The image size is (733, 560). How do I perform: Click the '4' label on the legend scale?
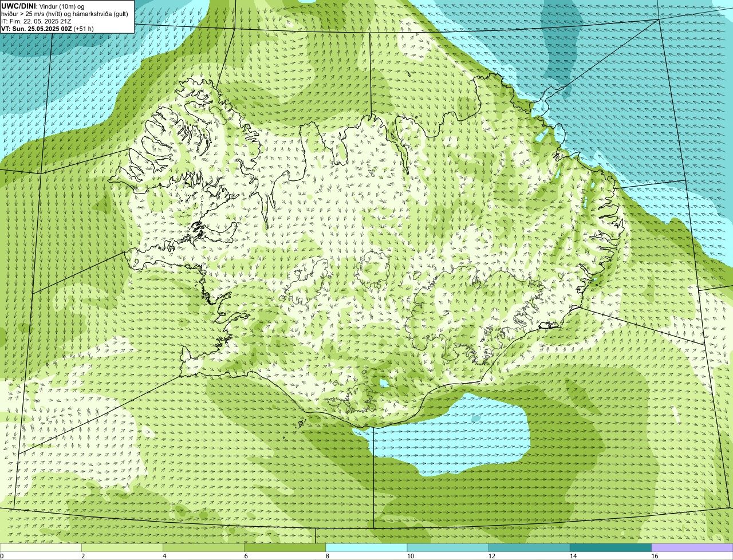click(x=164, y=556)
